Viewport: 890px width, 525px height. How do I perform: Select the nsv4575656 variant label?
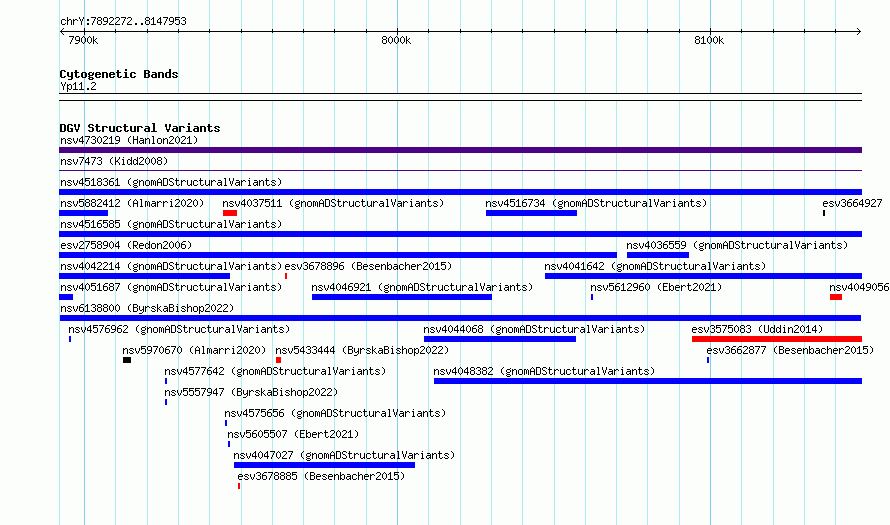click(x=335, y=413)
